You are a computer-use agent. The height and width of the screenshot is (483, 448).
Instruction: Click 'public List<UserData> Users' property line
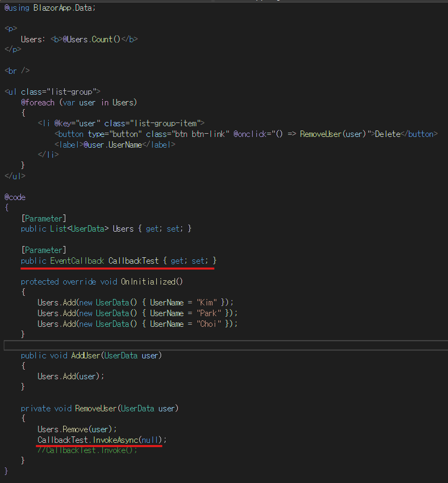pyautogui.click(x=106, y=228)
